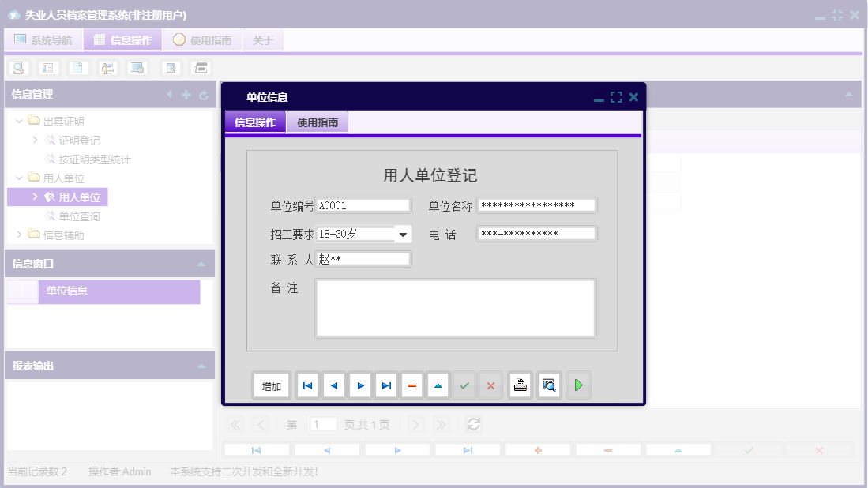Jump to the last record icon
Image resolution: width=868 pixels, height=488 pixels.
(x=385, y=385)
